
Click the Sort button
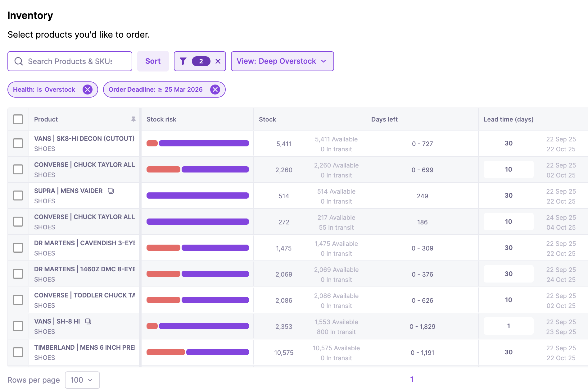(x=153, y=61)
